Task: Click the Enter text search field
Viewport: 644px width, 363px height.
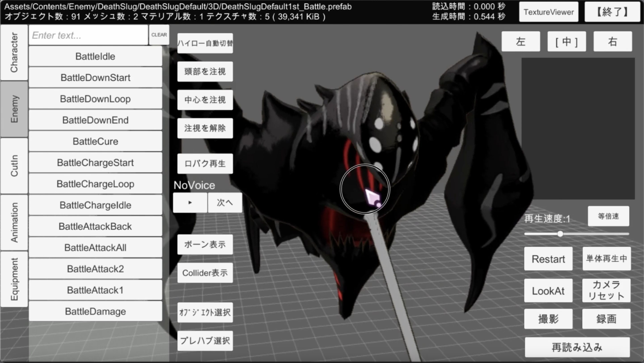Action: click(88, 35)
